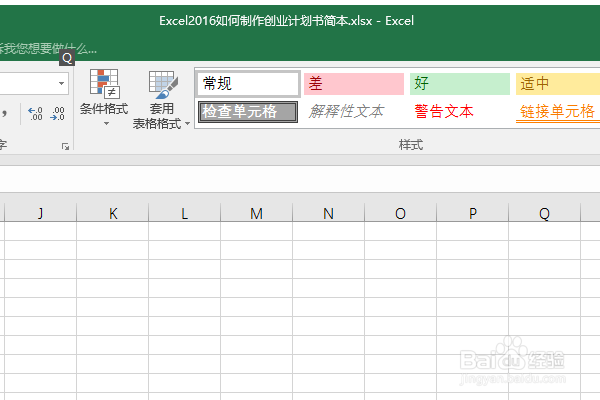Apply the 链接单元格 linked cell style
Screen dimensions: 600x400
tap(558, 112)
